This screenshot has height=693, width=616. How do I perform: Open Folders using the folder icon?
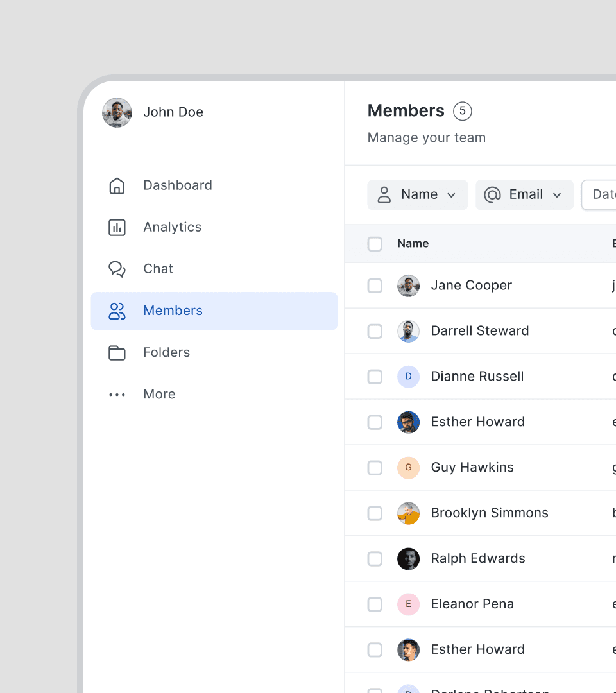pyautogui.click(x=117, y=352)
